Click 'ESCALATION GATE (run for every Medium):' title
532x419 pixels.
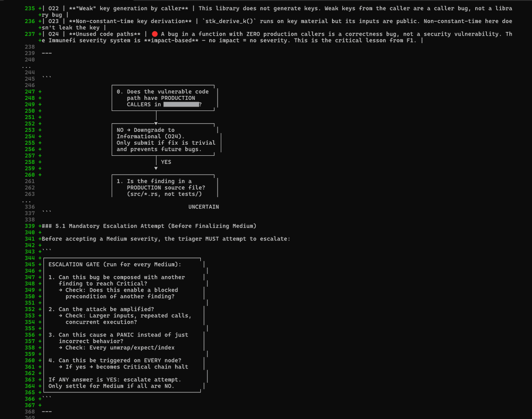click(115, 265)
